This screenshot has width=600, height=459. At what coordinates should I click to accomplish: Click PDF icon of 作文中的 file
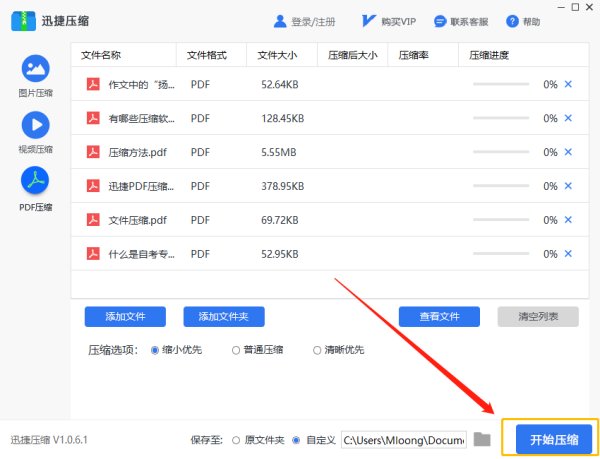point(93,84)
